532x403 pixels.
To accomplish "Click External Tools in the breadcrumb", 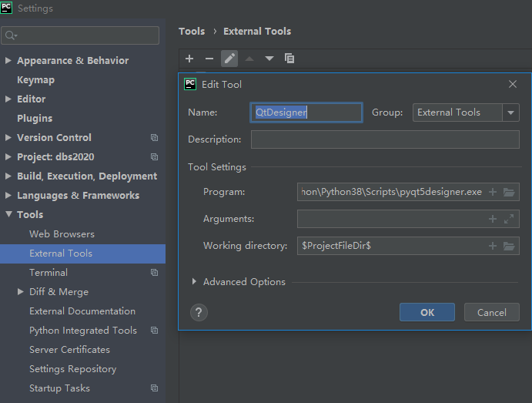I will pyautogui.click(x=257, y=32).
